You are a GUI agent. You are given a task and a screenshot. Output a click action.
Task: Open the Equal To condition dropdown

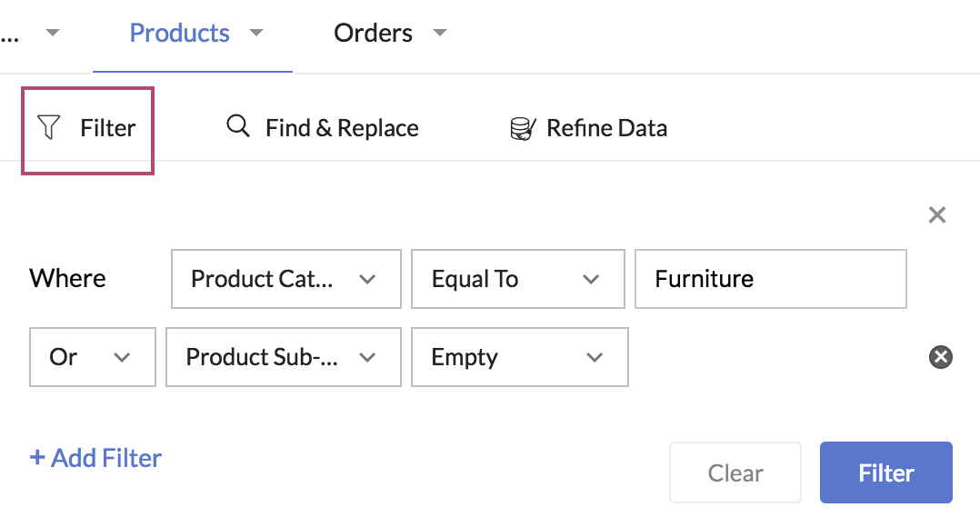click(517, 279)
